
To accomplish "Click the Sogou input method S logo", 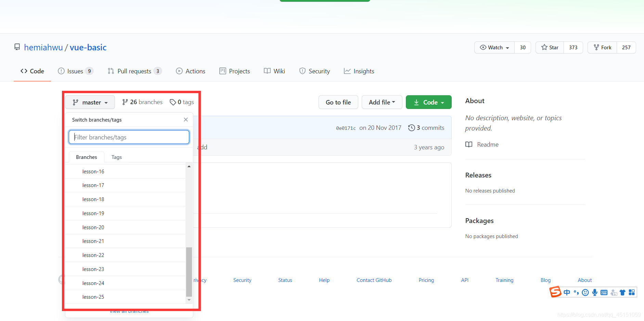I will point(555,292).
